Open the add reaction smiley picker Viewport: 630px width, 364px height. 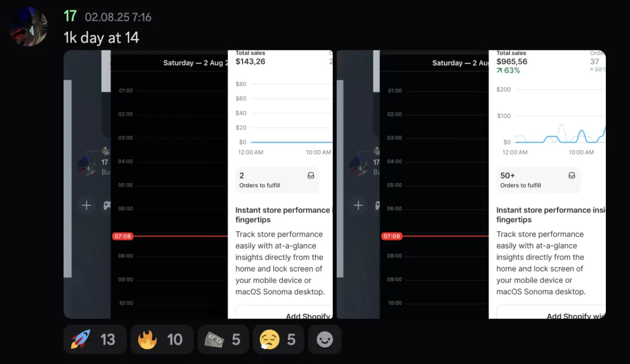(325, 339)
